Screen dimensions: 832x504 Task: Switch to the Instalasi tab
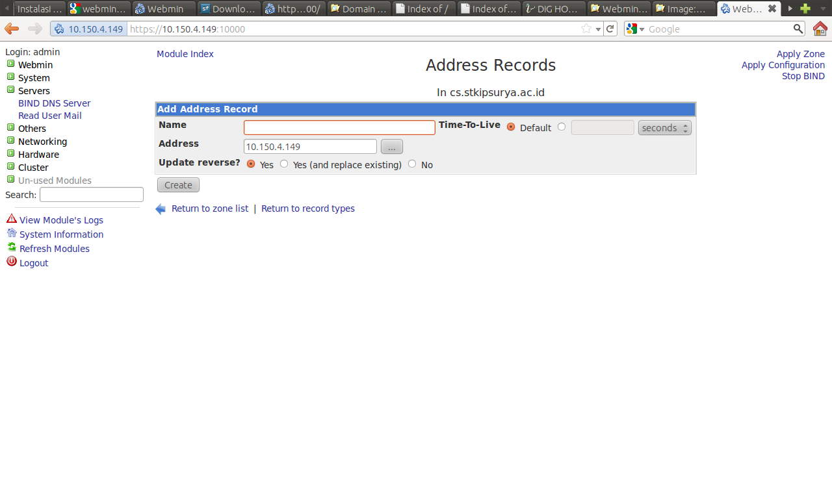[x=38, y=8]
